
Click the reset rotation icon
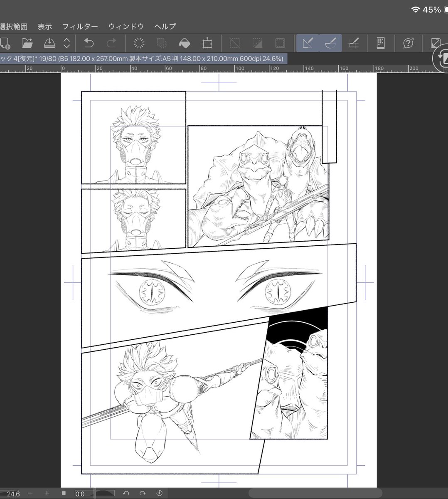click(x=159, y=493)
